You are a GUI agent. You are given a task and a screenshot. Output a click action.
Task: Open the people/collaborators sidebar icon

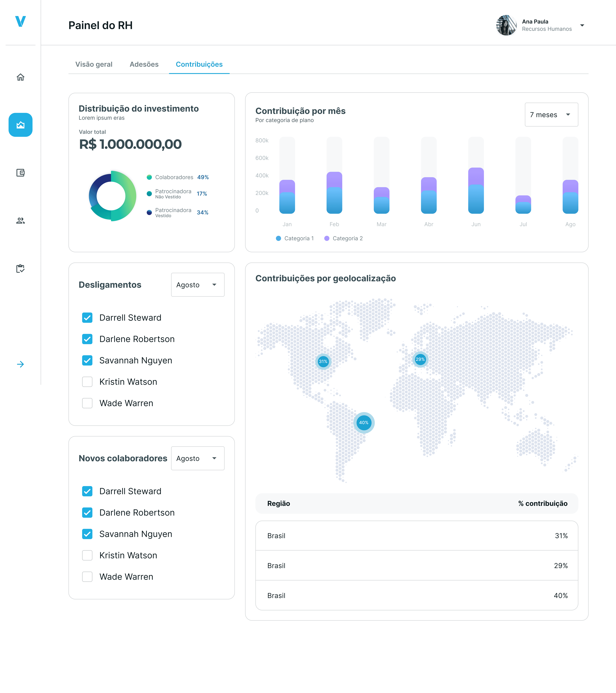20,221
